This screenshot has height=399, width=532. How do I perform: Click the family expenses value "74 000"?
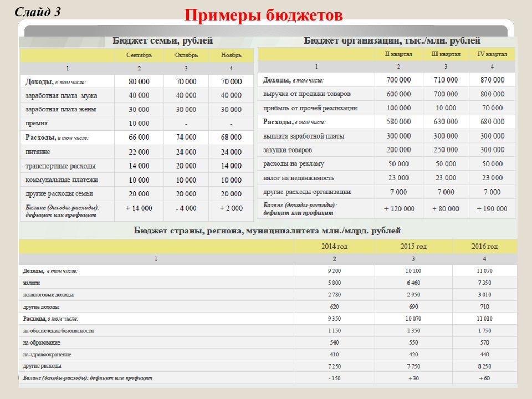(186, 137)
